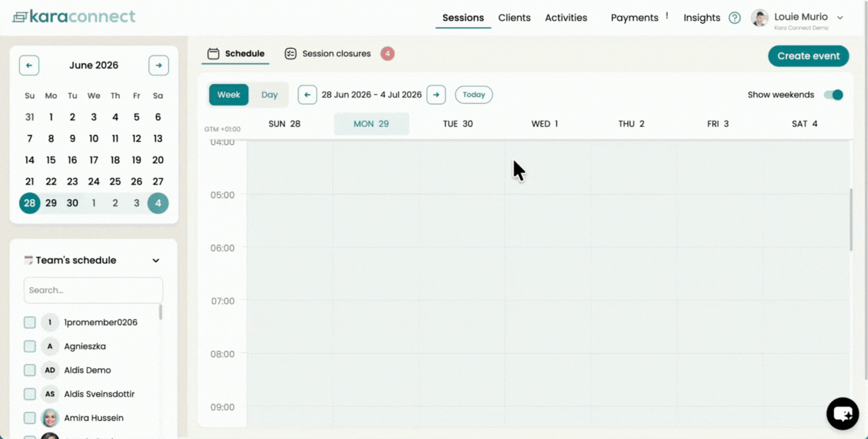Open the Insights tab
Viewport: 868px width, 439px height.
click(702, 18)
